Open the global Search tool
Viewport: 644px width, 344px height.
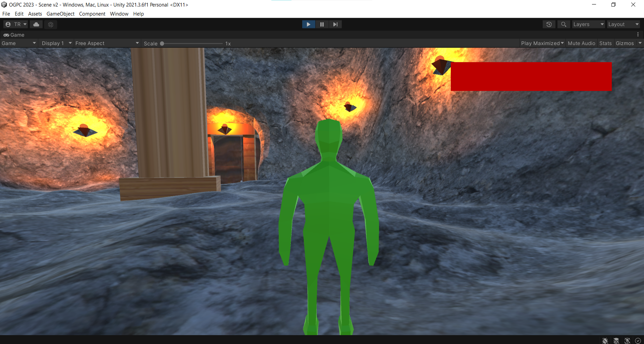(x=563, y=24)
